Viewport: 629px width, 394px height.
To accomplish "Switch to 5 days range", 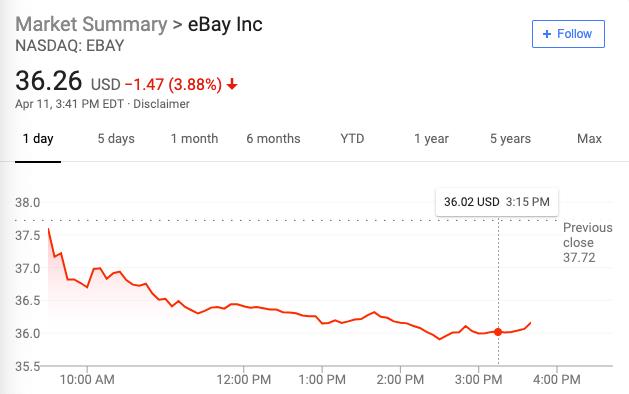I will tap(116, 139).
